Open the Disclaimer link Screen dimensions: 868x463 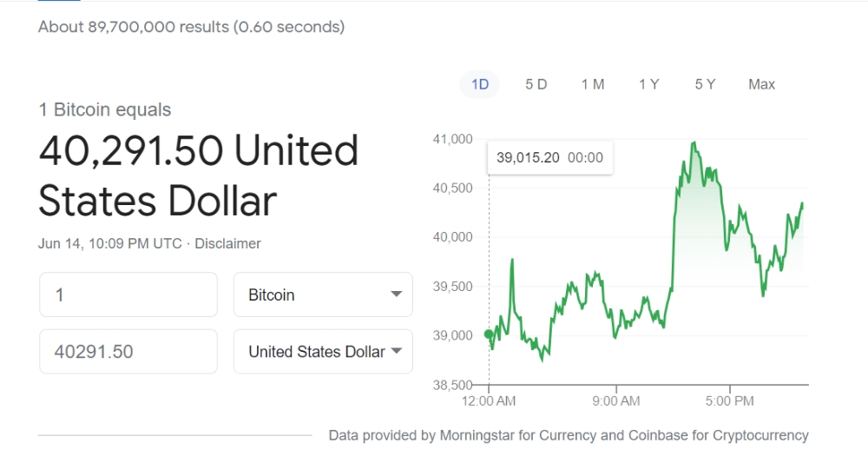tap(227, 244)
